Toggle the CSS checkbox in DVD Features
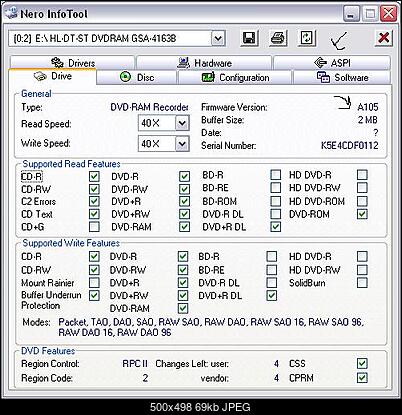This screenshot has height=415, width=402. (x=362, y=363)
